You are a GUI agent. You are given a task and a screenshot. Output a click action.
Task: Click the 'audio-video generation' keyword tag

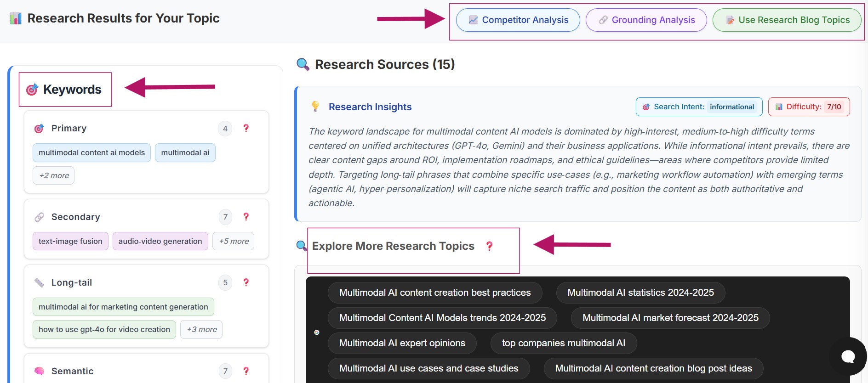click(x=160, y=241)
